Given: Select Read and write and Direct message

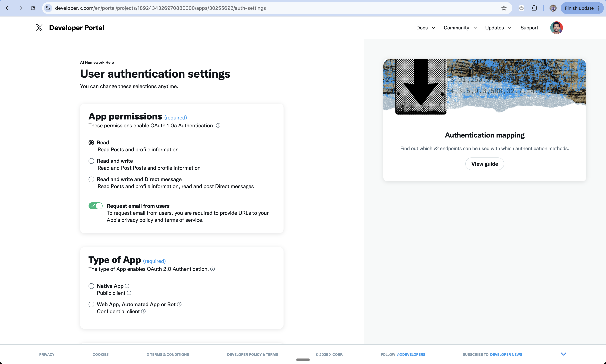Looking at the screenshot, I should click(91, 180).
